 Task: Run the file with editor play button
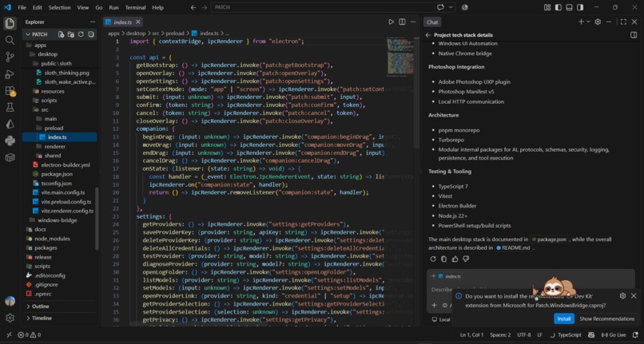click(392, 22)
